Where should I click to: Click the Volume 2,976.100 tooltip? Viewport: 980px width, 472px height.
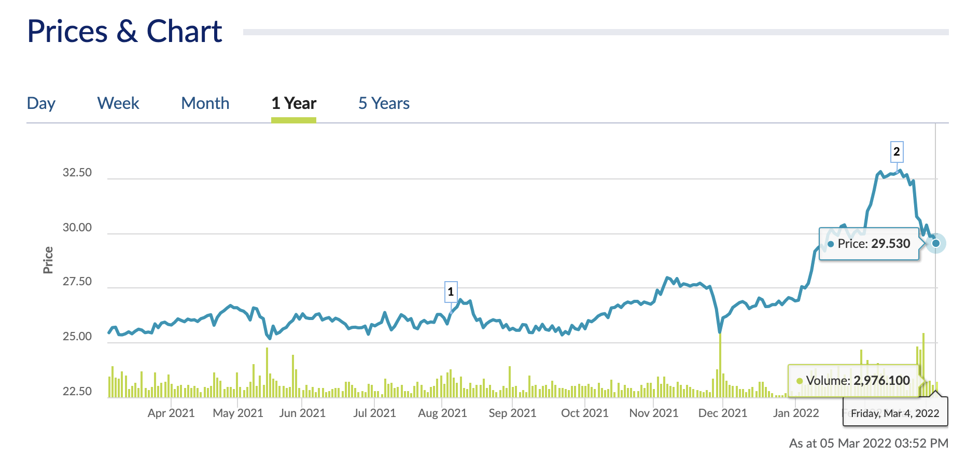point(853,381)
